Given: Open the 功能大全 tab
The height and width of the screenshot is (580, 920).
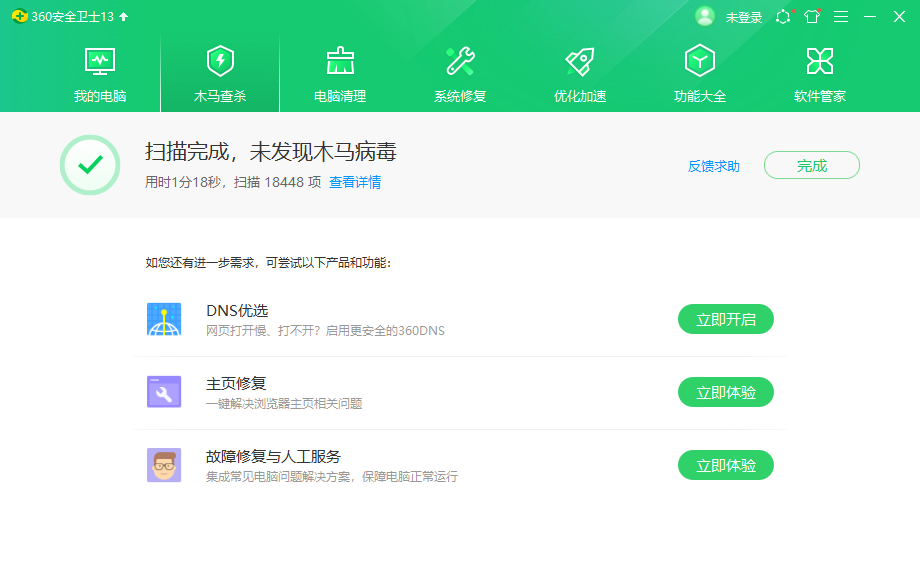Looking at the screenshot, I should pos(700,74).
